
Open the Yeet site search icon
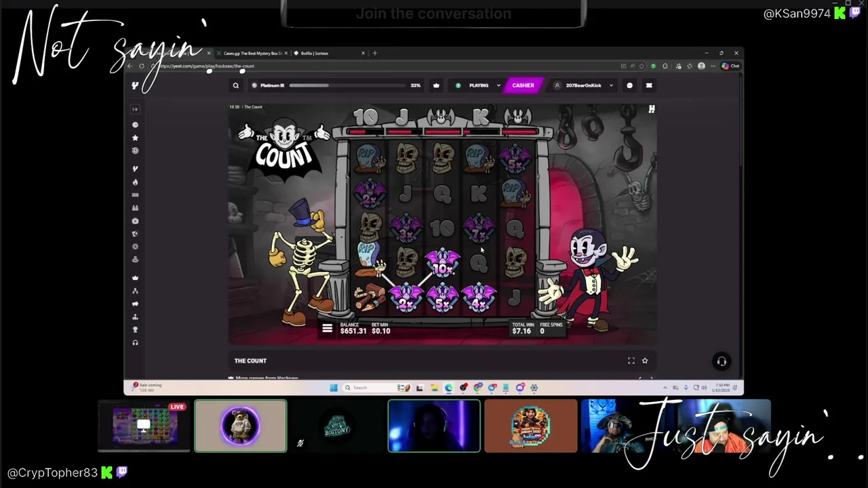[x=236, y=85]
